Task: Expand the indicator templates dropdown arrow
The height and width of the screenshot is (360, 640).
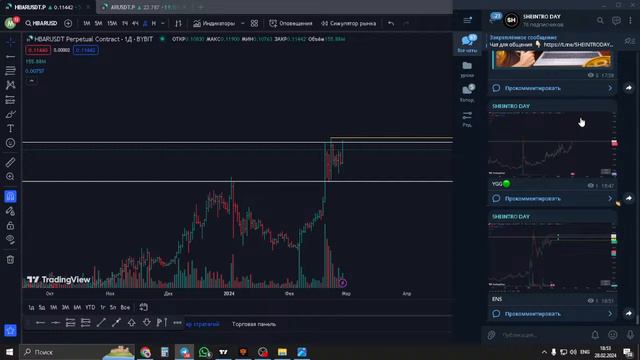Action: (x=242, y=23)
